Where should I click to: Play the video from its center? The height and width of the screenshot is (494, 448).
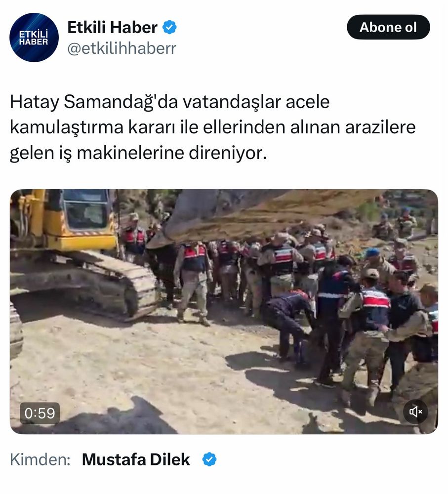(x=224, y=312)
